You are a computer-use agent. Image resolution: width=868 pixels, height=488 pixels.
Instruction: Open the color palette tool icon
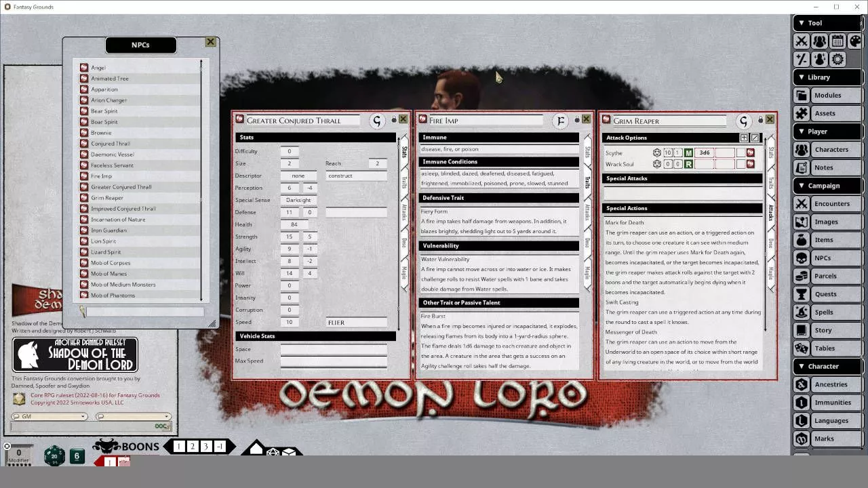(x=855, y=41)
